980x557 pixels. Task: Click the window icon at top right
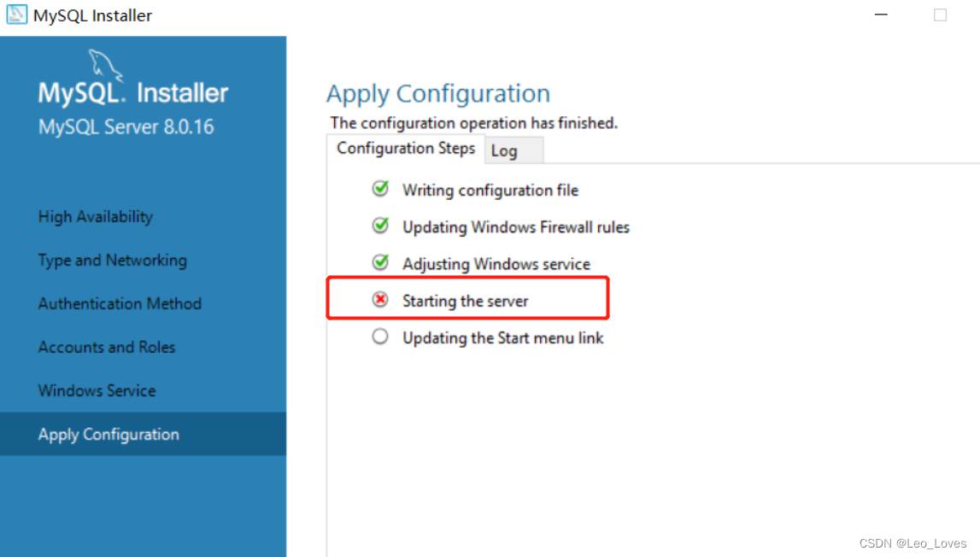(x=940, y=14)
